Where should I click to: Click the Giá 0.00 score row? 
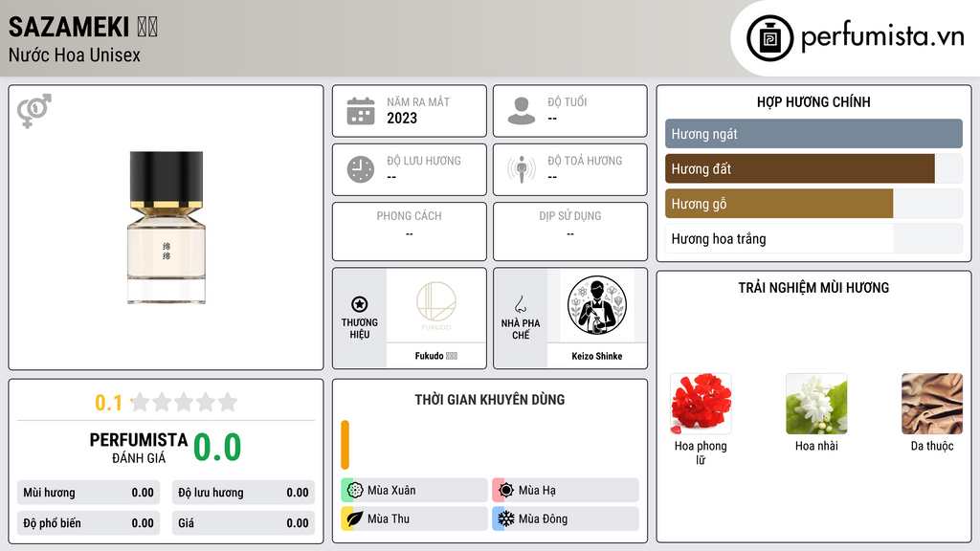(243, 523)
